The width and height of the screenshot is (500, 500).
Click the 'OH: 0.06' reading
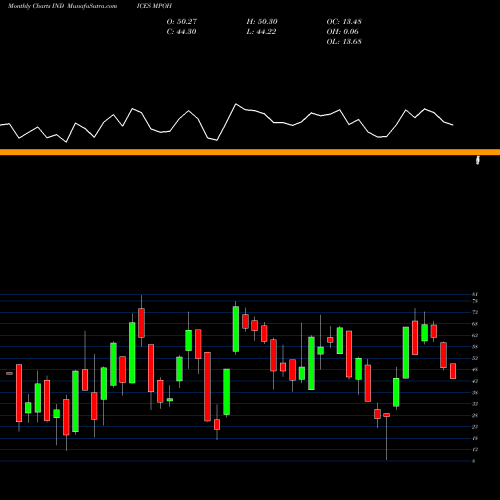pos(342,31)
